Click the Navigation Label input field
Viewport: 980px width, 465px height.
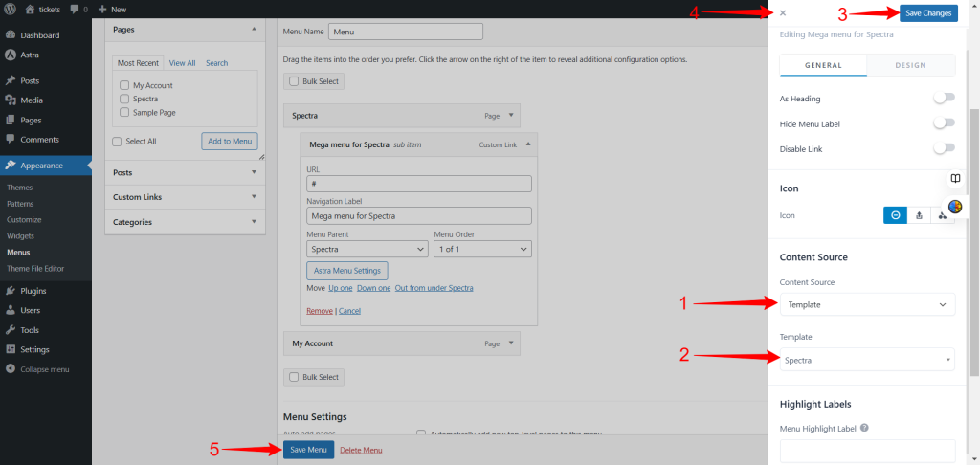pos(419,215)
